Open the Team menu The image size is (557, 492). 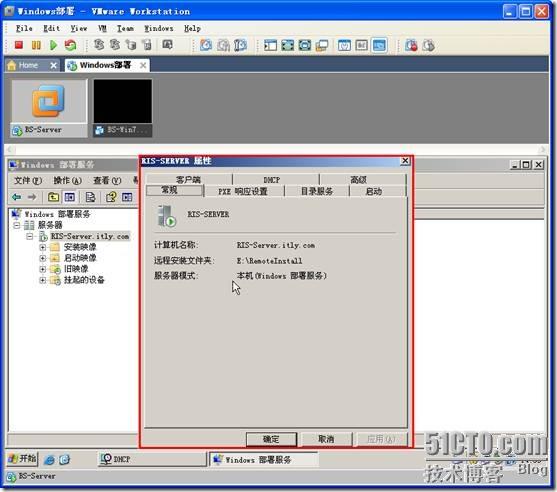(x=125, y=28)
